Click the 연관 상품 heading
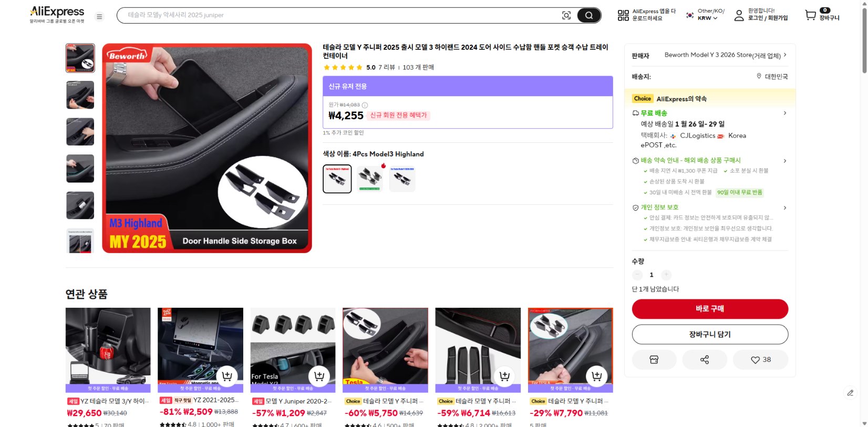The height and width of the screenshot is (427, 868). coord(86,294)
